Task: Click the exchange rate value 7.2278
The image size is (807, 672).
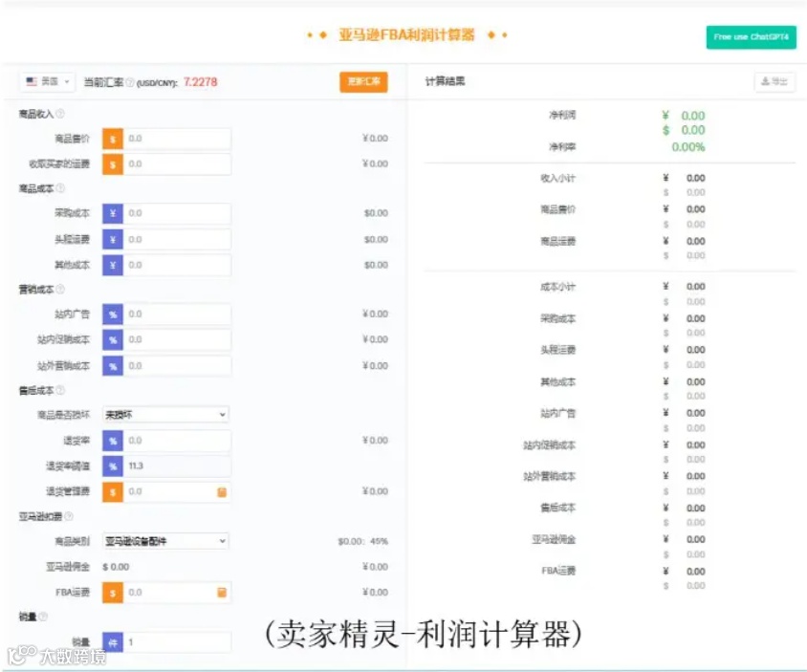Action: [x=200, y=82]
